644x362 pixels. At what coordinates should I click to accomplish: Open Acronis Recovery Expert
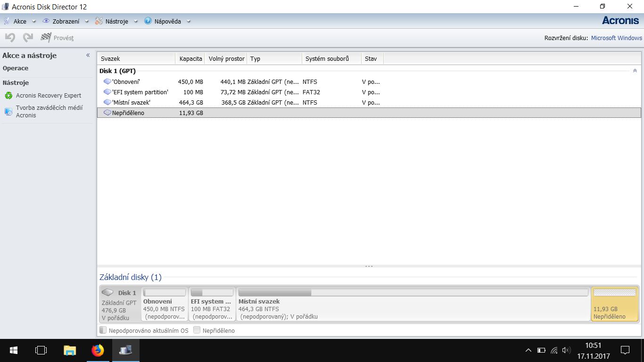pyautogui.click(x=49, y=95)
